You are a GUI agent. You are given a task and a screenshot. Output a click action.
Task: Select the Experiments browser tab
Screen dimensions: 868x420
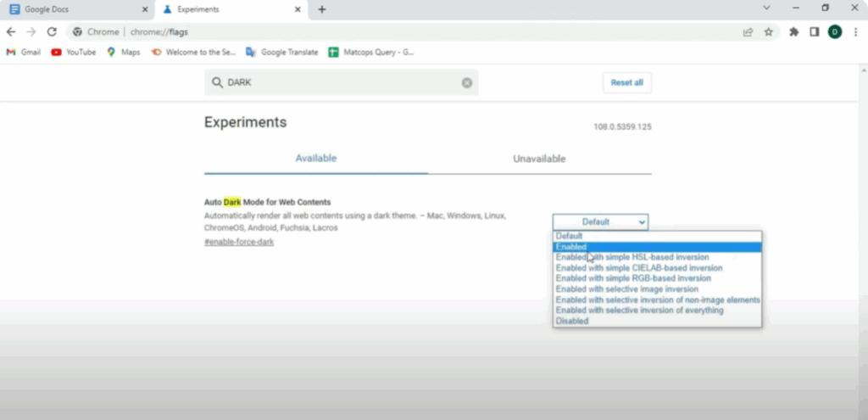point(231,10)
